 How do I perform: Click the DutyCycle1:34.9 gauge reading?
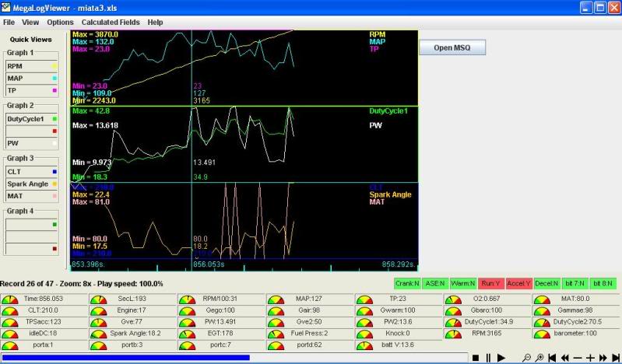[x=489, y=322]
